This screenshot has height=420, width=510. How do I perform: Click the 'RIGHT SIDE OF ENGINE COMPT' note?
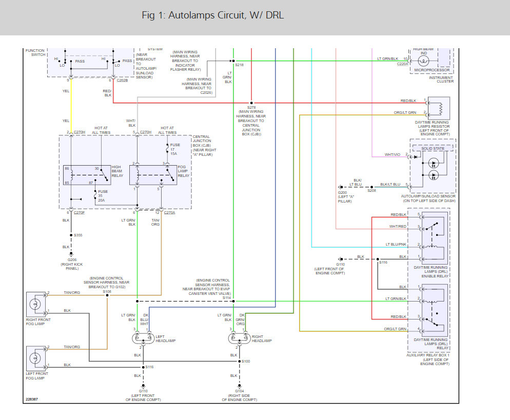[240, 398]
